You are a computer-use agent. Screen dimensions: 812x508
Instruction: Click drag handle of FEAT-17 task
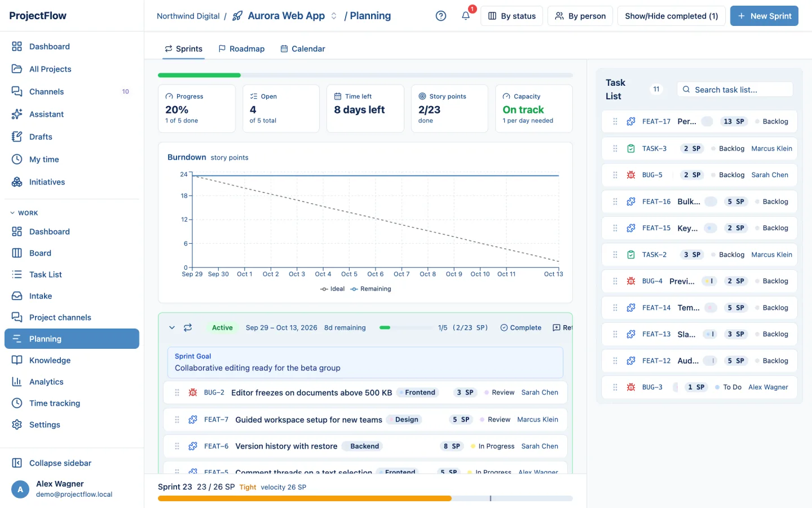pyautogui.click(x=615, y=121)
